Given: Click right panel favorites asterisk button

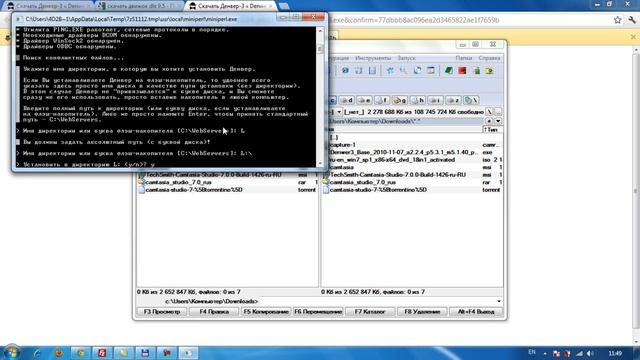Looking at the screenshot, I should point(489,121).
